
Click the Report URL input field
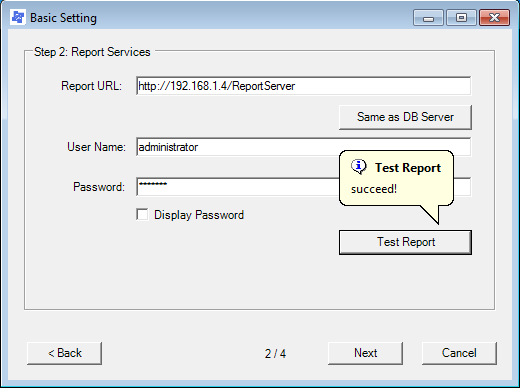click(304, 86)
